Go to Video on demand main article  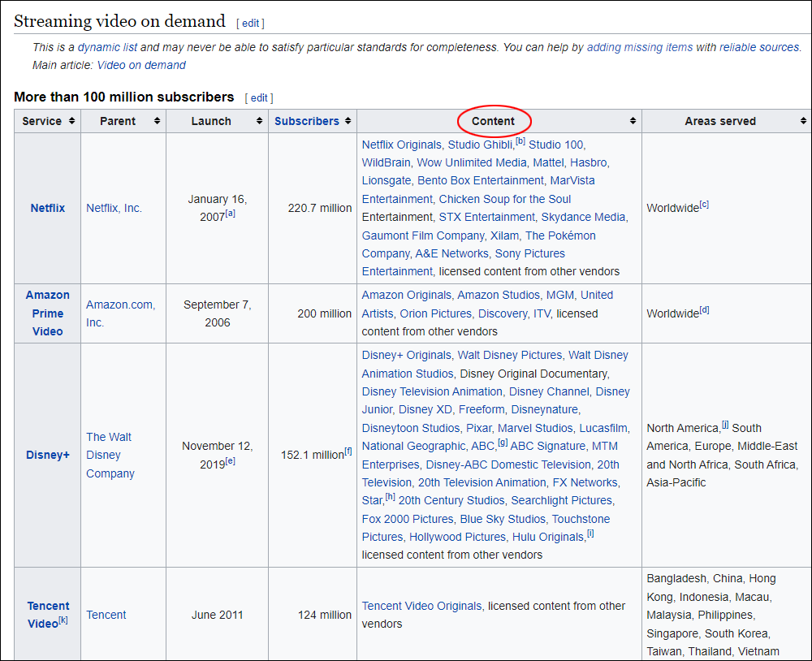pyautogui.click(x=141, y=65)
